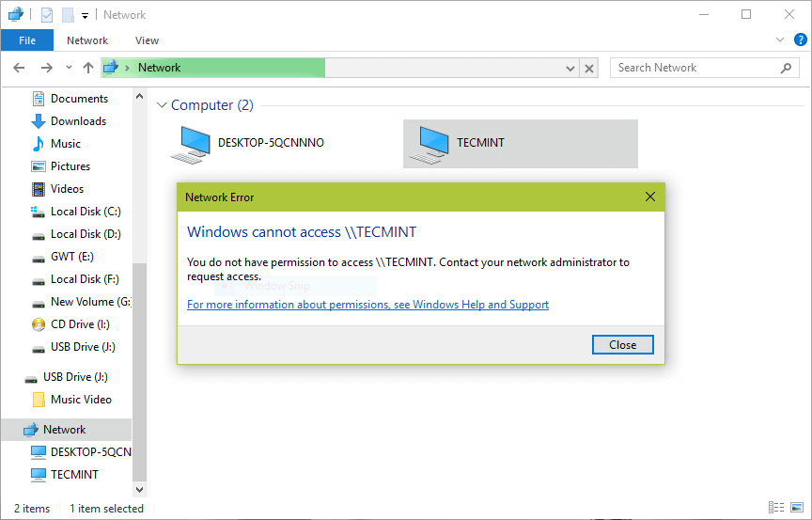Viewport: 812px width, 520px height.
Task: Click the Close button in the error dialog
Action: point(622,345)
